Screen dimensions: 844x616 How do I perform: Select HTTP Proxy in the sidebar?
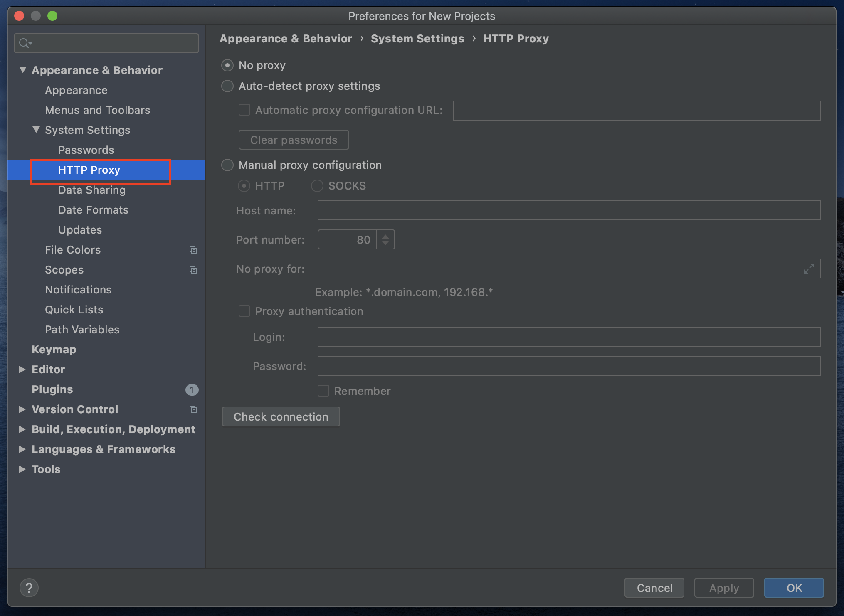(89, 170)
